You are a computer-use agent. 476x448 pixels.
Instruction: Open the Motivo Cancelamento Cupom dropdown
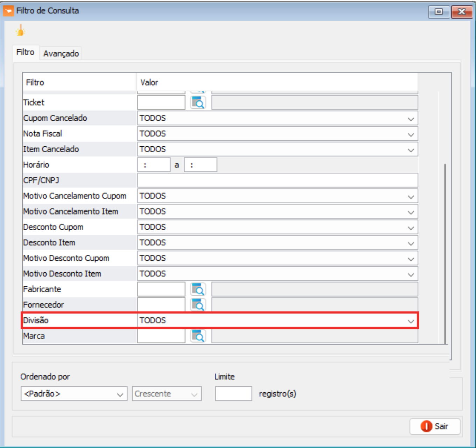(x=411, y=196)
